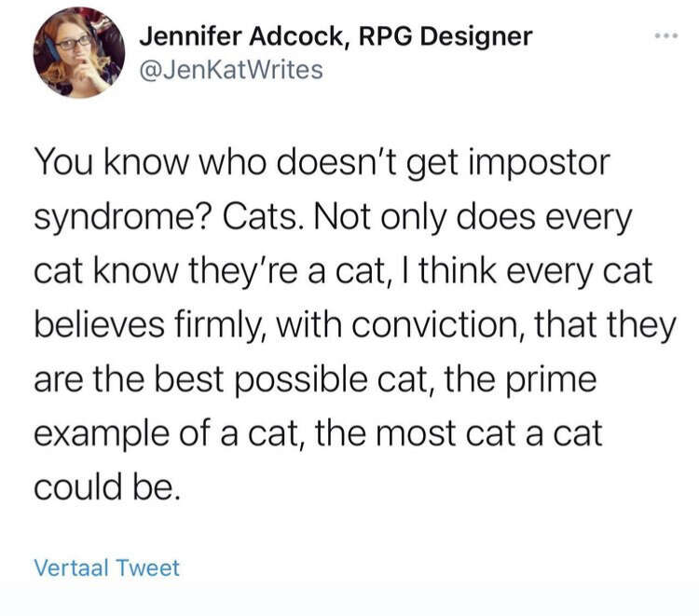Image resolution: width=699 pixels, height=616 pixels.
Task: Open Jennifer Adcock's profile picture
Action: coord(79,52)
